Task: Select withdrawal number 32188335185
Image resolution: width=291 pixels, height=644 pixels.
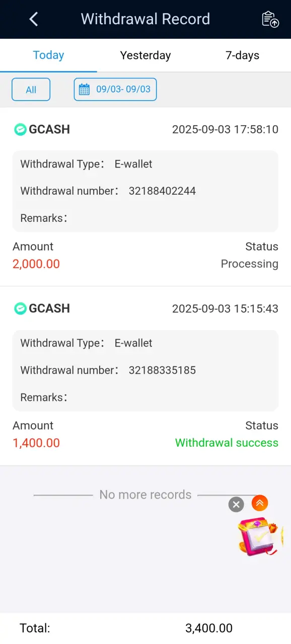Action: pyautogui.click(x=162, y=370)
